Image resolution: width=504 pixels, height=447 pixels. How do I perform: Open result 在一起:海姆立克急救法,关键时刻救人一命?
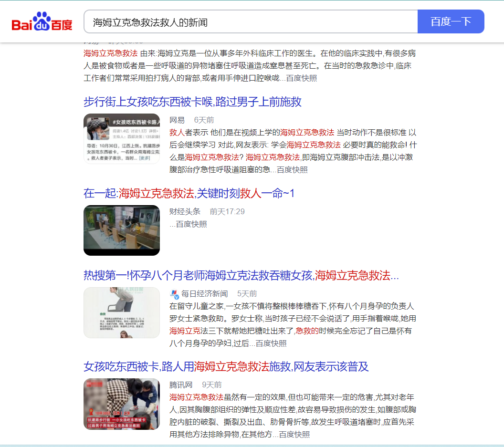[x=189, y=194]
